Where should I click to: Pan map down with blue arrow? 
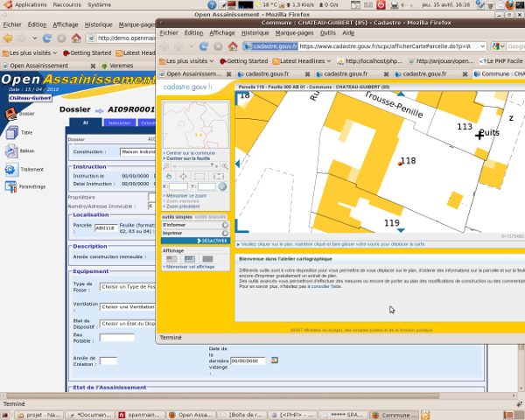401,230
